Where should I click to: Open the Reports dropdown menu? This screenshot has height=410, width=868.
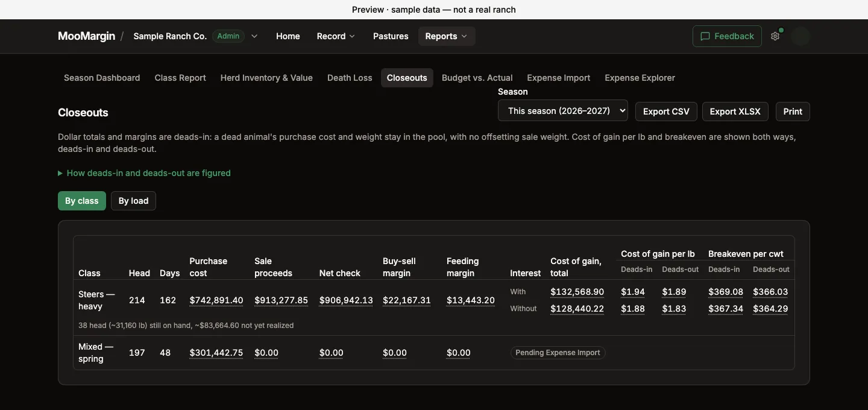(x=447, y=36)
